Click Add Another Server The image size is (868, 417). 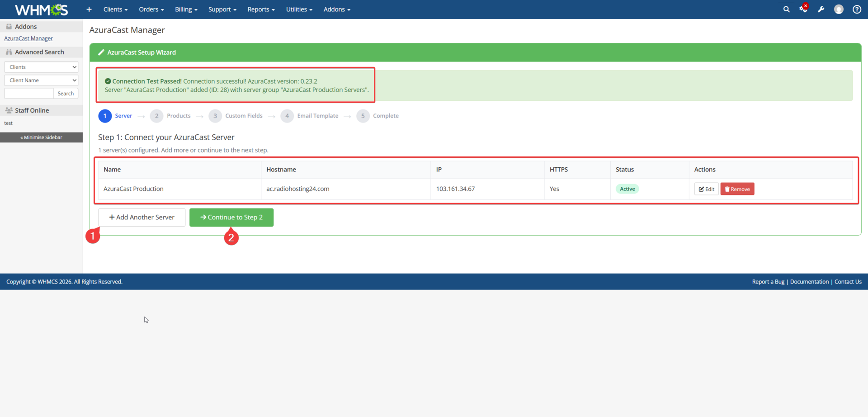pos(142,217)
